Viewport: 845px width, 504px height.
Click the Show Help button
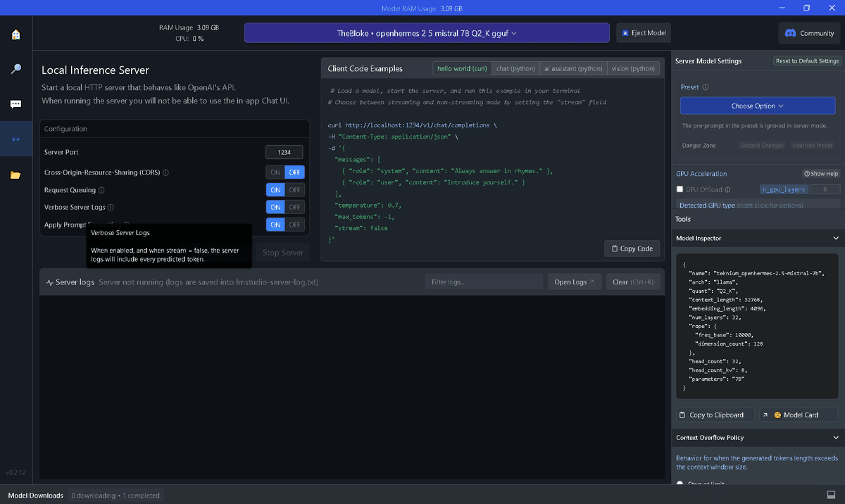coord(821,174)
